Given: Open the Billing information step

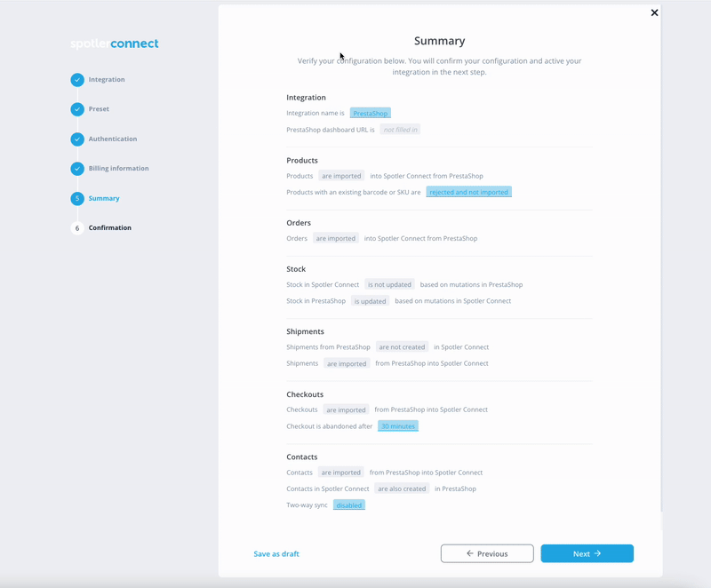Looking at the screenshot, I should (x=118, y=168).
